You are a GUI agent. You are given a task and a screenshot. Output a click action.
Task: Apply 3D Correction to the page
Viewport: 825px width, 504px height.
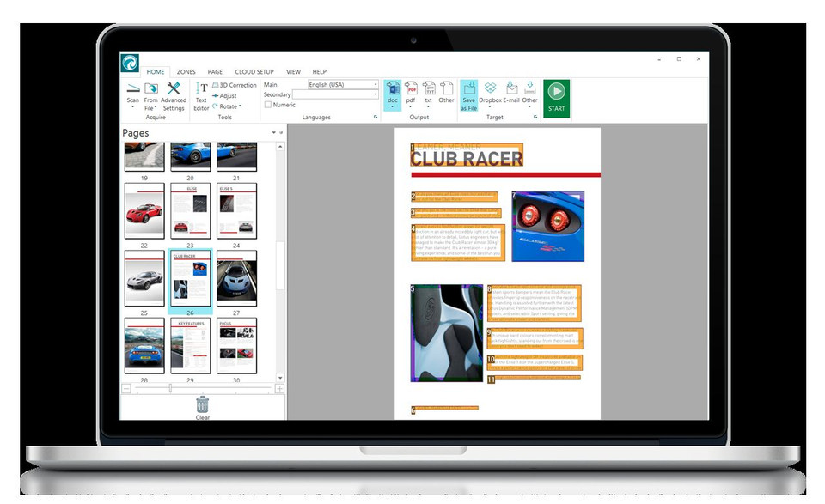[234, 85]
